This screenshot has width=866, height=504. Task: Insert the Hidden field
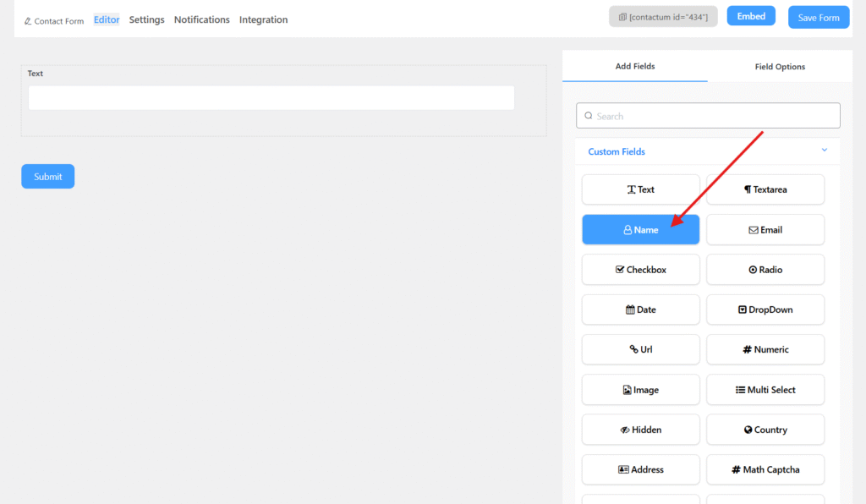click(640, 430)
